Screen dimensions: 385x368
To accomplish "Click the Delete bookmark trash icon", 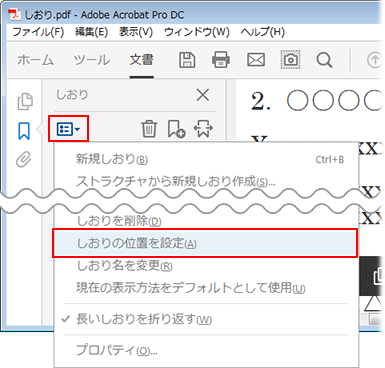I will coord(149,128).
